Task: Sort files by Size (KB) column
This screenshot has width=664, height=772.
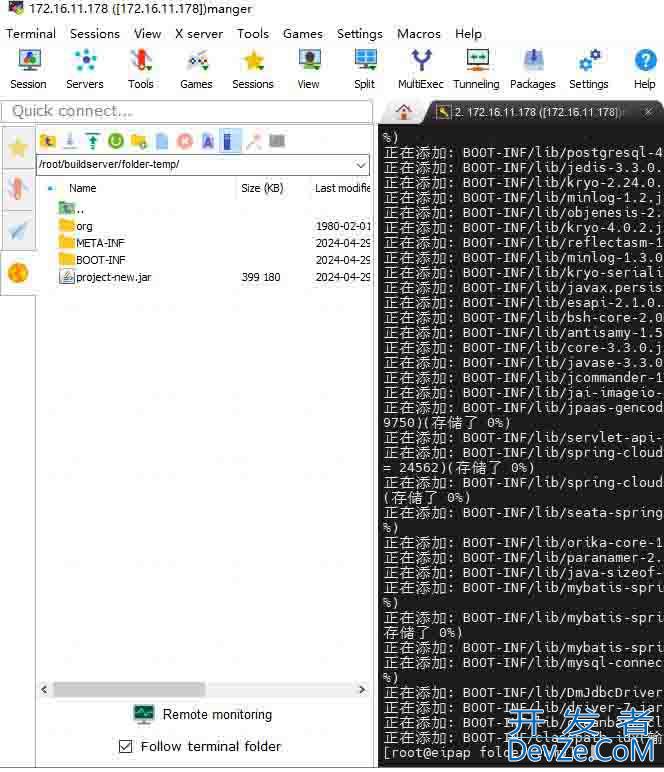Action: [x=262, y=188]
